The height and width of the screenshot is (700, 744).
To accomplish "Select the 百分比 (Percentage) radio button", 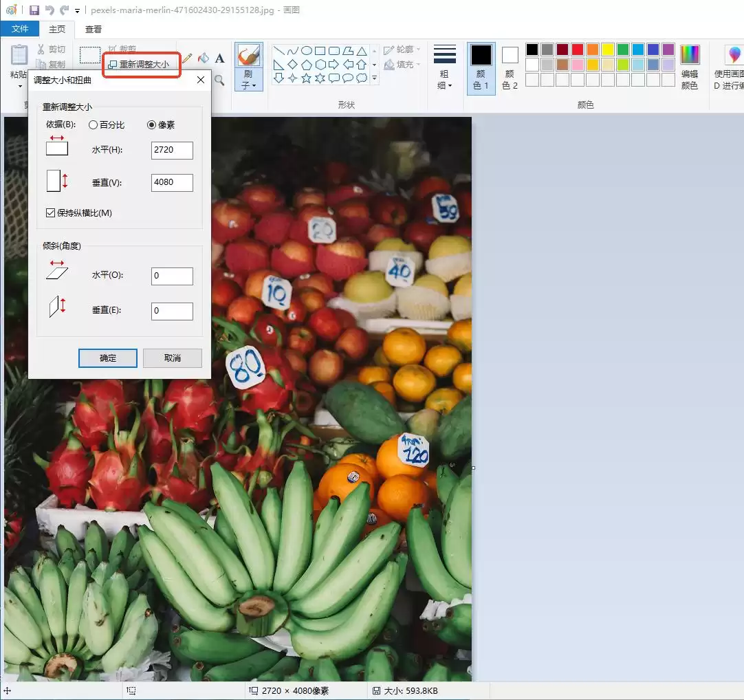I will coord(94,125).
